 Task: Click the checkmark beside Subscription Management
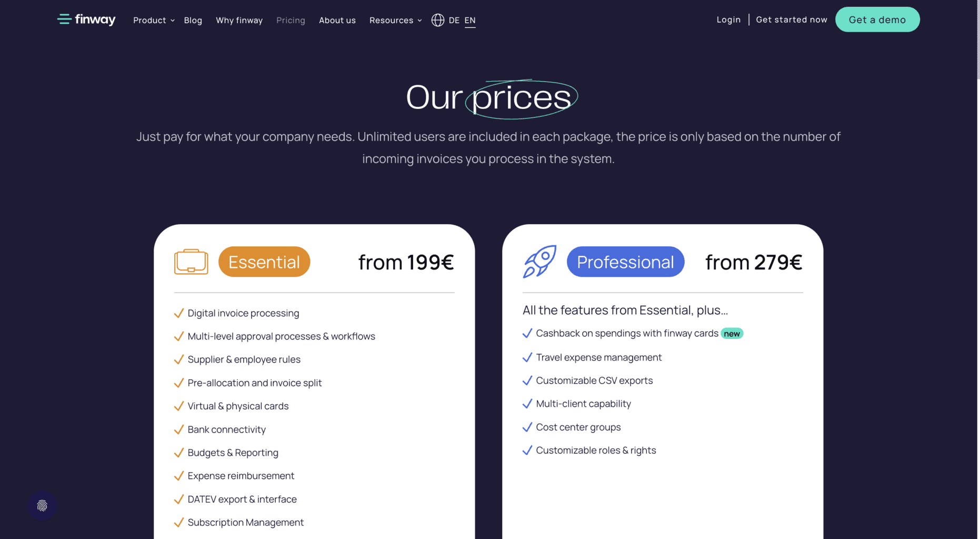pos(178,522)
